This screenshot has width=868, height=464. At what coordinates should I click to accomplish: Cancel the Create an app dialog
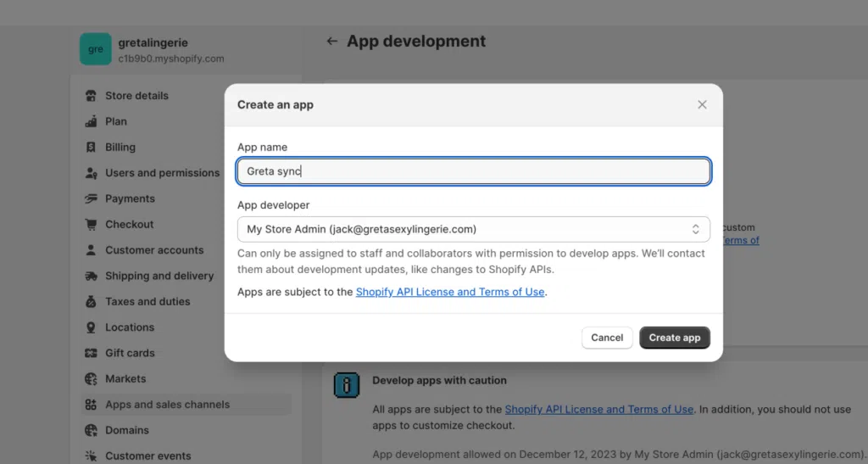pos(607,338)
